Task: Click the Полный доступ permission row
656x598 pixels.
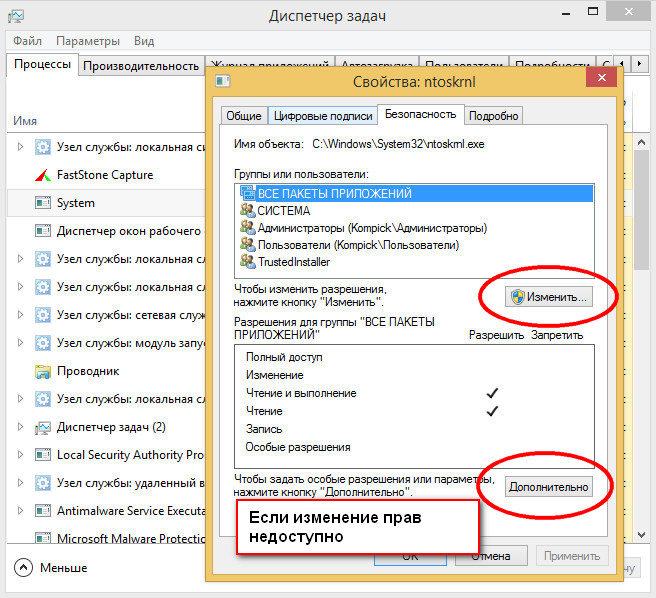Action: (414, 357)
